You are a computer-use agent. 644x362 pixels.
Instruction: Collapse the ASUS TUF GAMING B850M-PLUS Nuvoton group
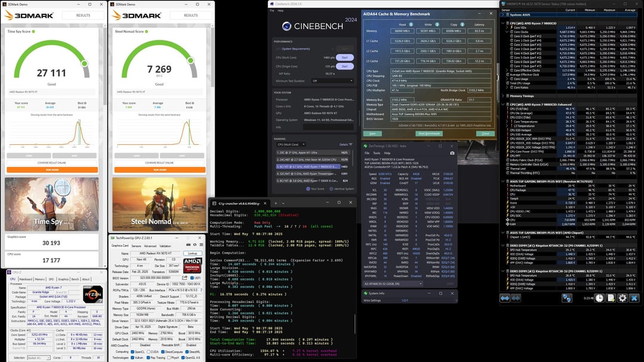pyautogui.click(x=503, y=181)
